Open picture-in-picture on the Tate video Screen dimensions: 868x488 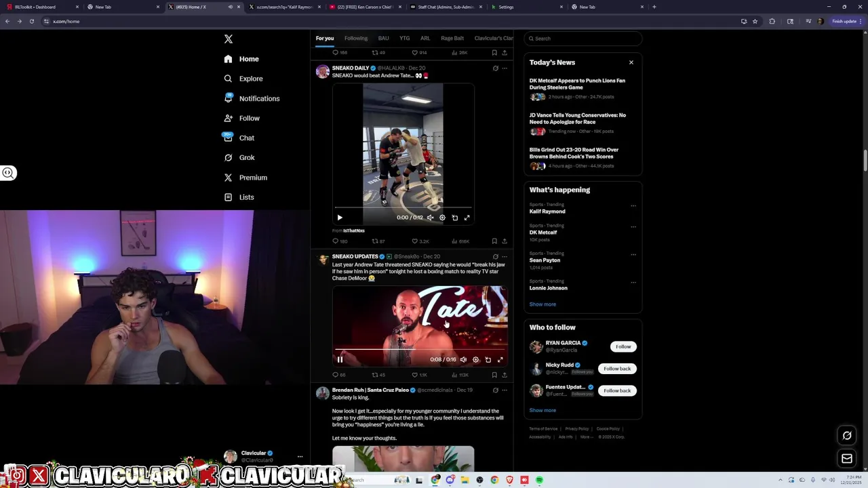tap(488, 360)
